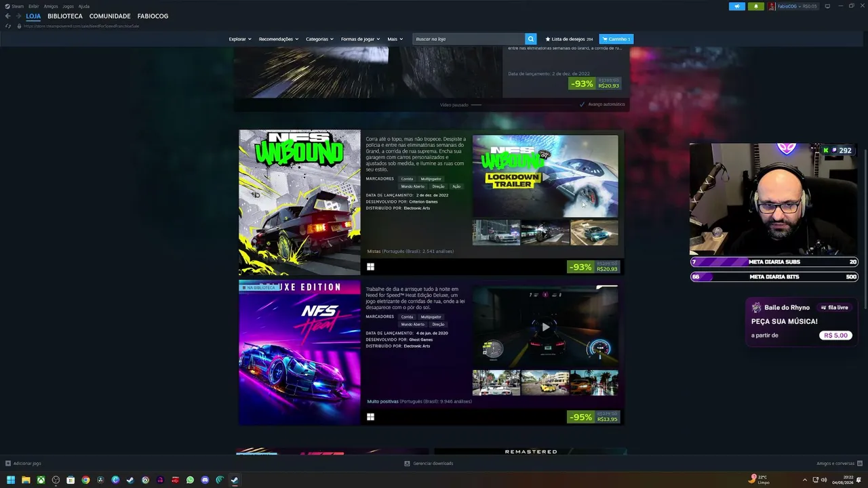
Task: Open the Exibir menu
Action: [34, 6]
